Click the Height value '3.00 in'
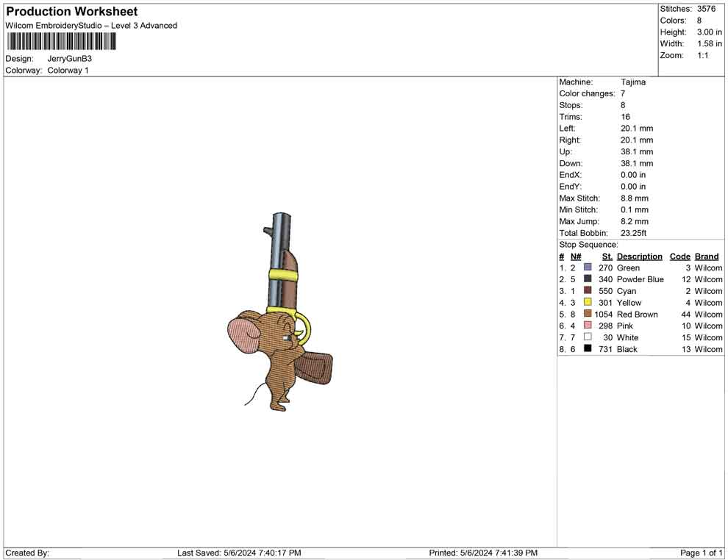 [710, 32]
